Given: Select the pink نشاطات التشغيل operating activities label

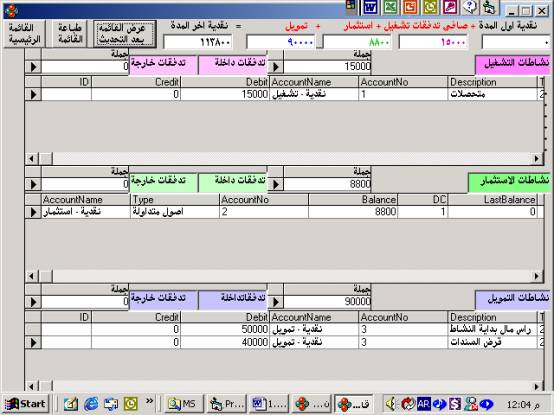Looking at the screenshot, I should pyautogui.click(x=513, y=64).
